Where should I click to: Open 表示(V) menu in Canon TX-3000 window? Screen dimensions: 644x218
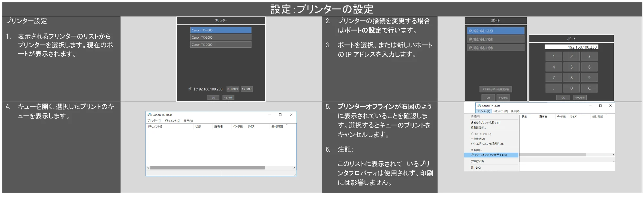coord(515,111)
